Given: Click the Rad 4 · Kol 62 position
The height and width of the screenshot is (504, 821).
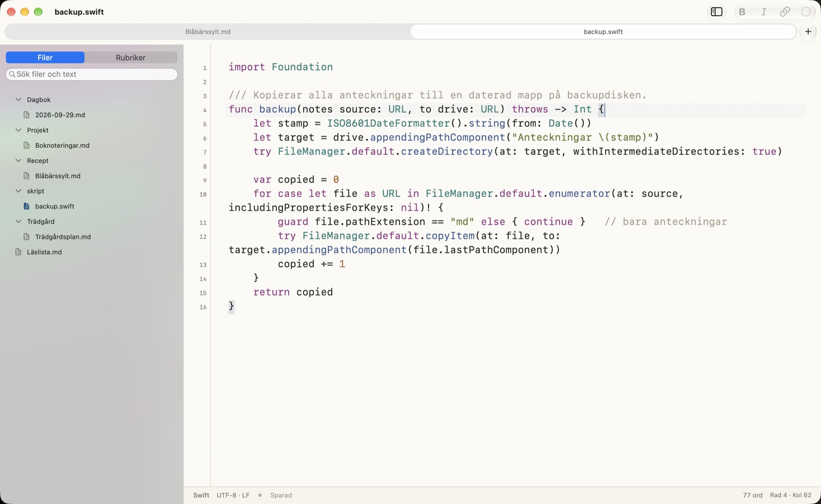Looking at the screenshot, I should coord(791,495).
